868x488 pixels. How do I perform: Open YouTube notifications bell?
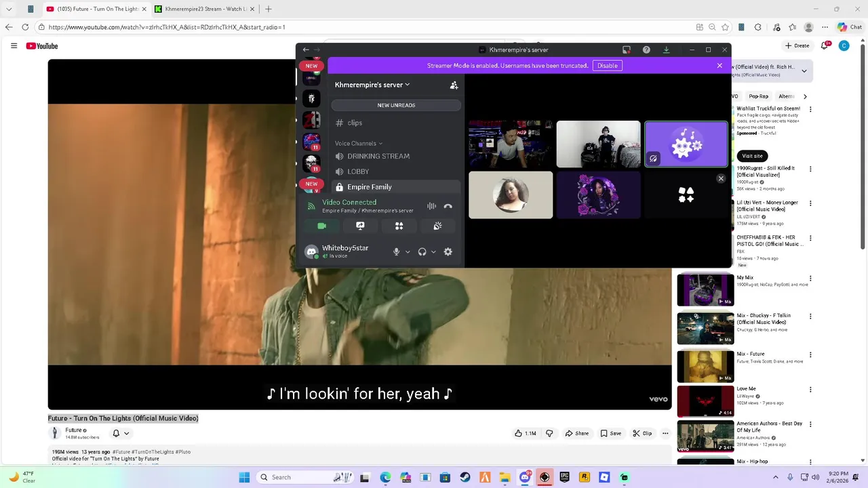825,45
